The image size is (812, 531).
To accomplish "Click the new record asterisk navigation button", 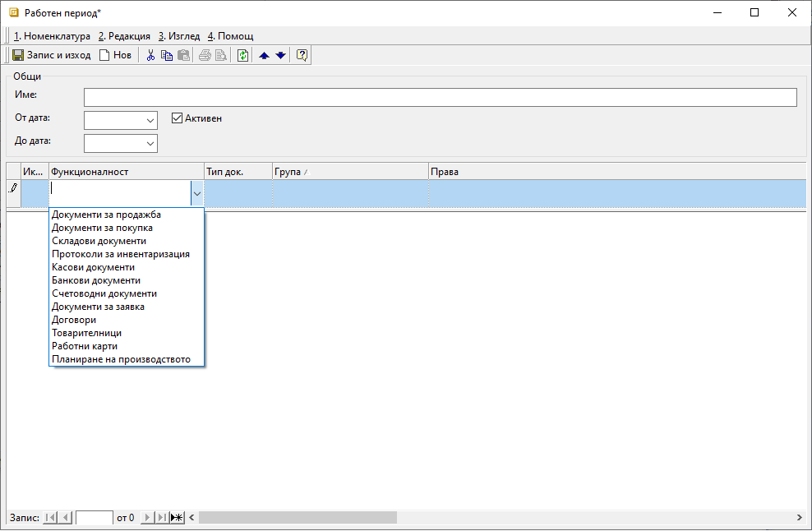I will tap(177, 518).
